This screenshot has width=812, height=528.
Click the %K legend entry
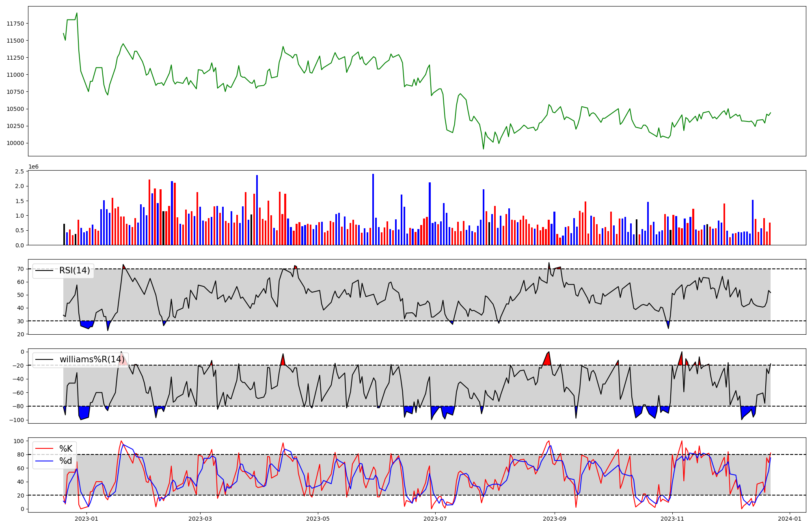(x=66, y=448)
